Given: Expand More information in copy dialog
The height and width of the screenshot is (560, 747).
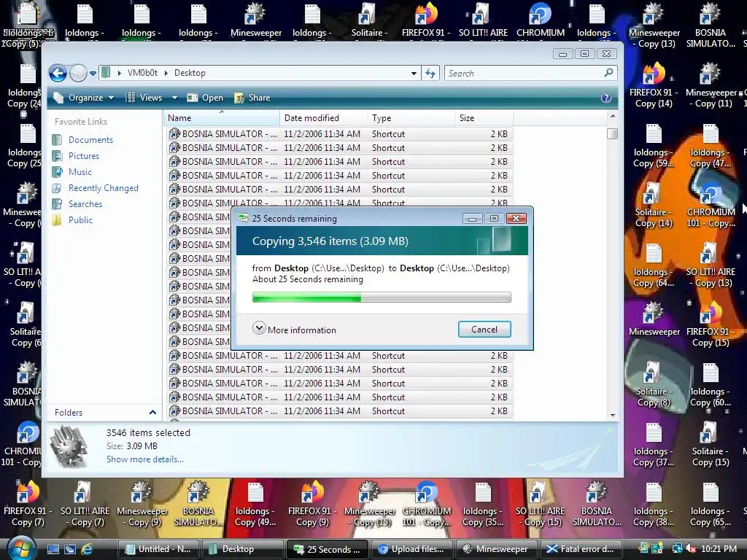Looking at the screenshot, I should pyautogui.click(x=295, y=330).
